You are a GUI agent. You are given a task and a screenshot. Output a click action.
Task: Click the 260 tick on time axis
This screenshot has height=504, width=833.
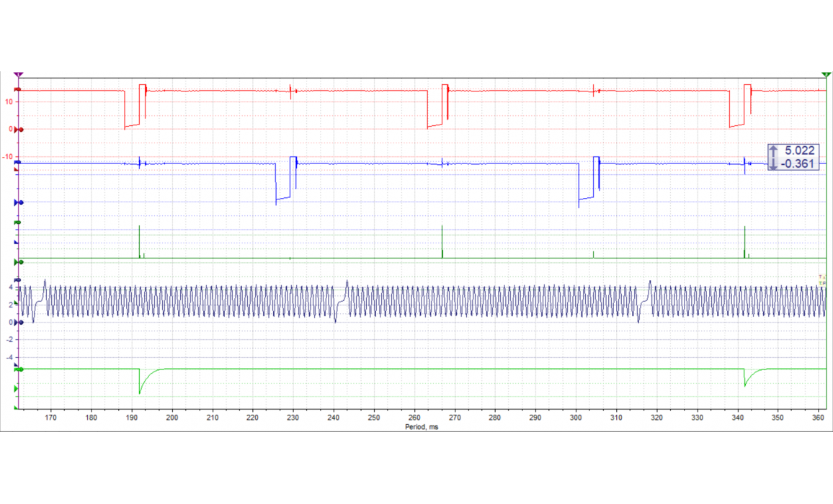[414, 418]
